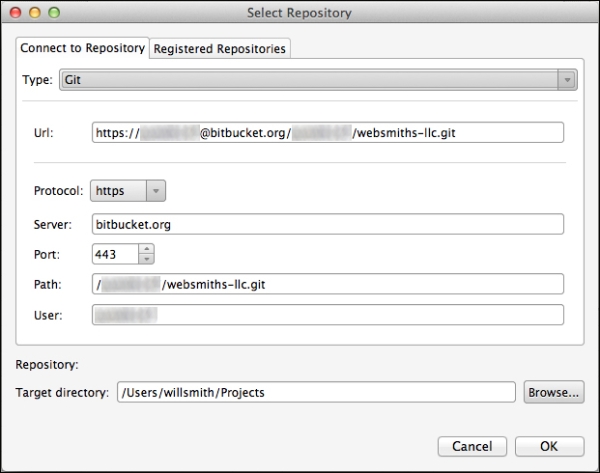This screenshot has height=473, width=600.
Task: Click the Repository: label
Action: point(47,365)
